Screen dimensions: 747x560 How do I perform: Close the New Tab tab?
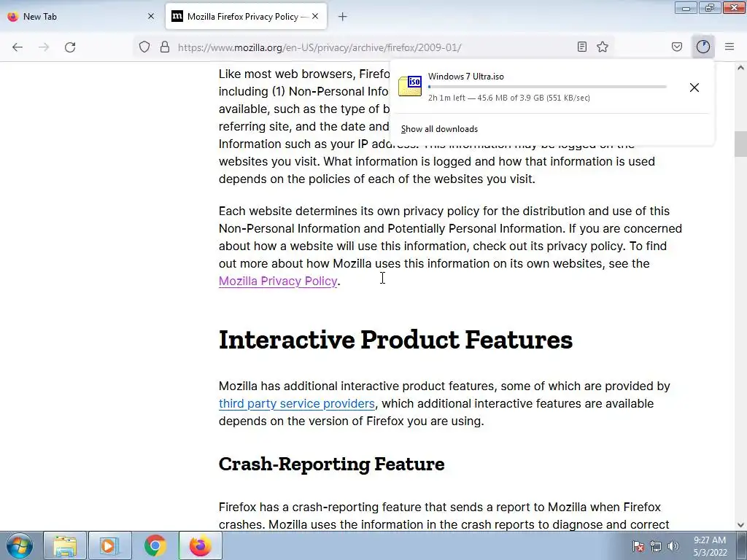coord(151,16)
